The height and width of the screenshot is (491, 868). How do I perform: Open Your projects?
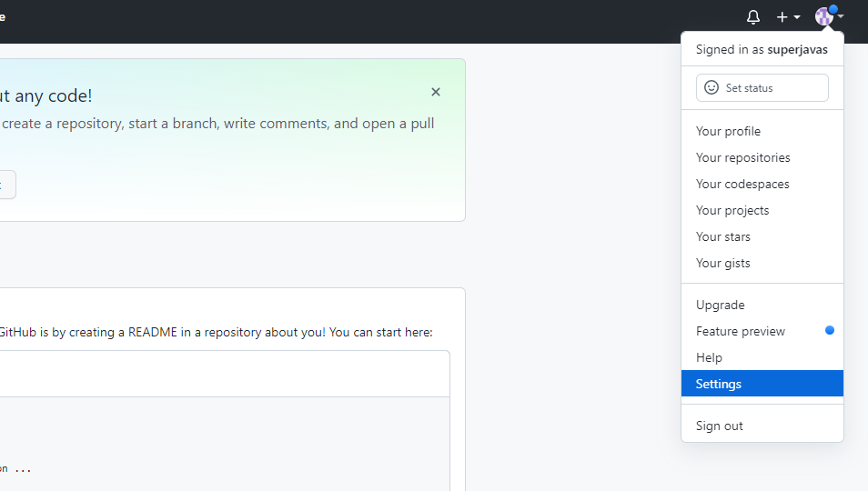click(x=762, y=211)
